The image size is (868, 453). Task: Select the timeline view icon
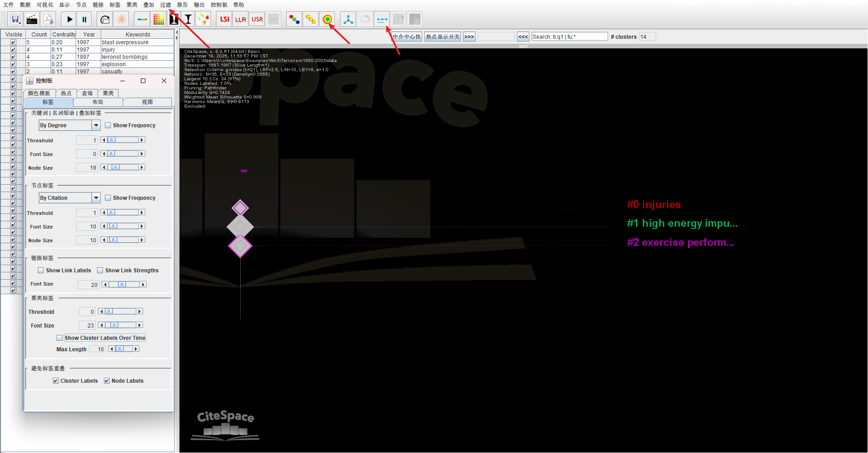(382, 19)
